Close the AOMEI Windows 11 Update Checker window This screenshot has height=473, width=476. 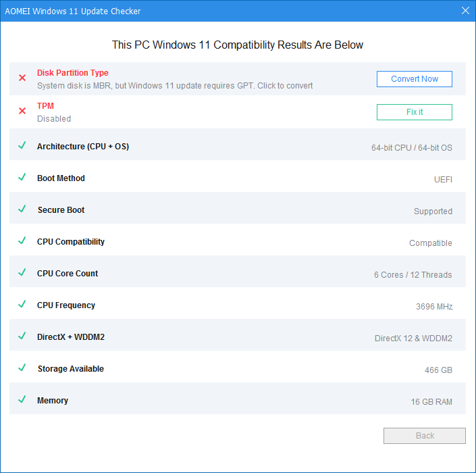465,11
